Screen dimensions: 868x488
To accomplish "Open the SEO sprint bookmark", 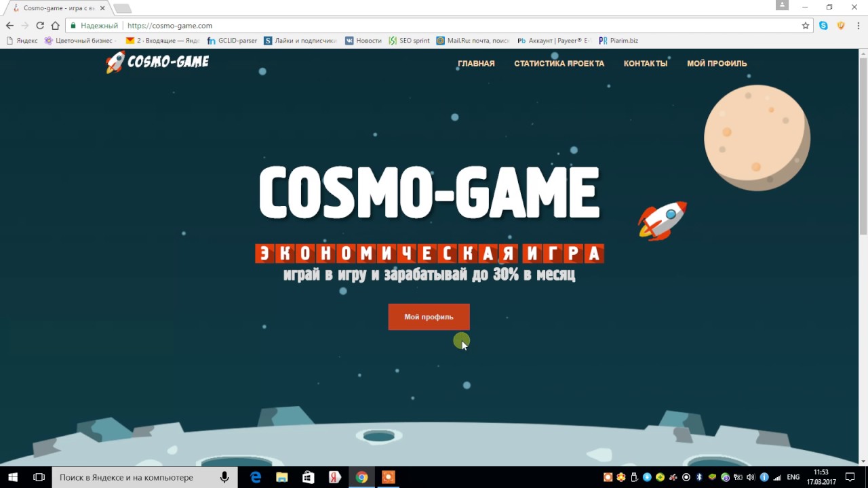I will coord(409,41).
